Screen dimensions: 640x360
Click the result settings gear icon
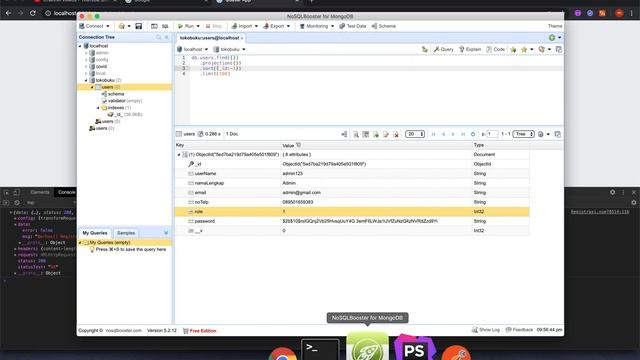click(541, 134)
